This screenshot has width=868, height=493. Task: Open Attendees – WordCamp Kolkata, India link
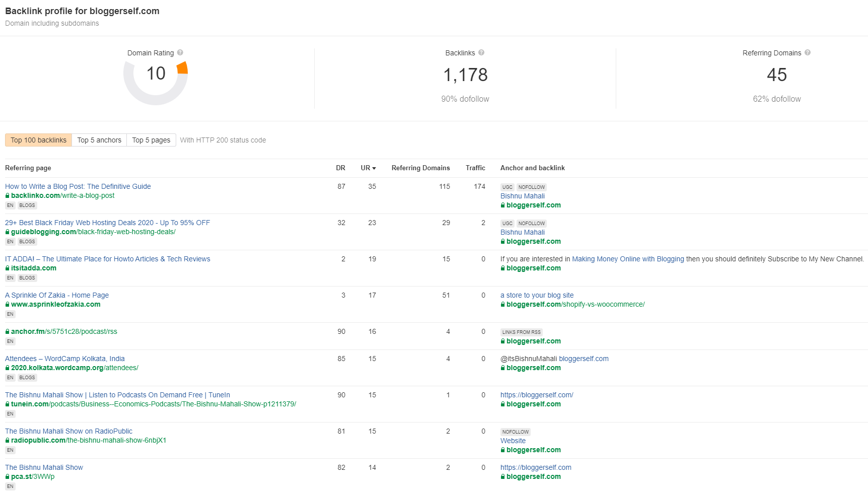click(65, 359)
